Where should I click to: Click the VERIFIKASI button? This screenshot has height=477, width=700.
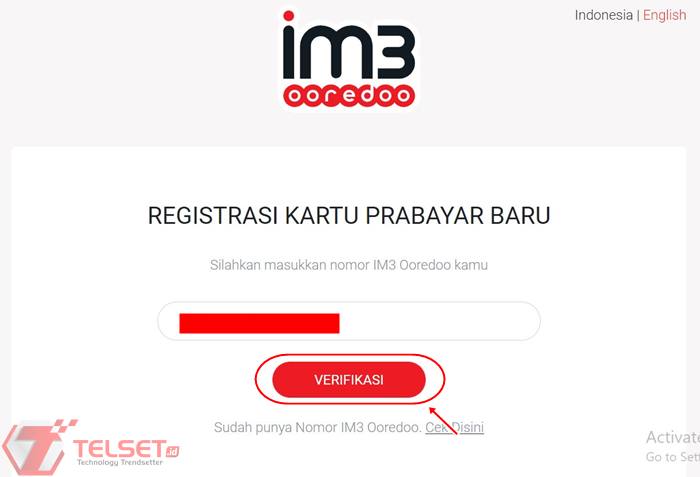[x=349, y=380]
